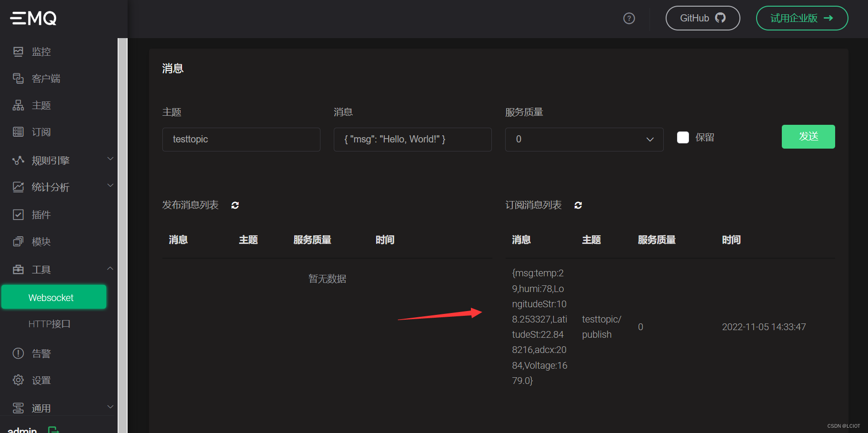Click 时间 column header in published list
The width and height of the screenshot is (868, 433).
click(385, 240)
